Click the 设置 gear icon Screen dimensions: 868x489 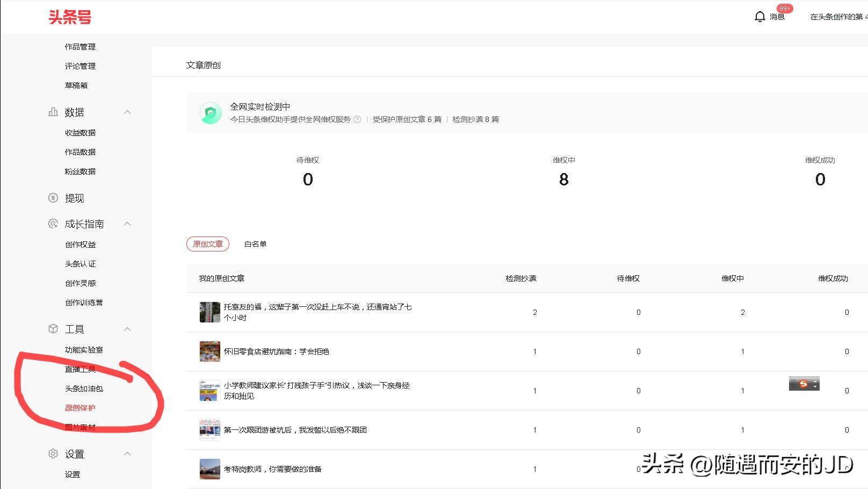coord(53,454)
